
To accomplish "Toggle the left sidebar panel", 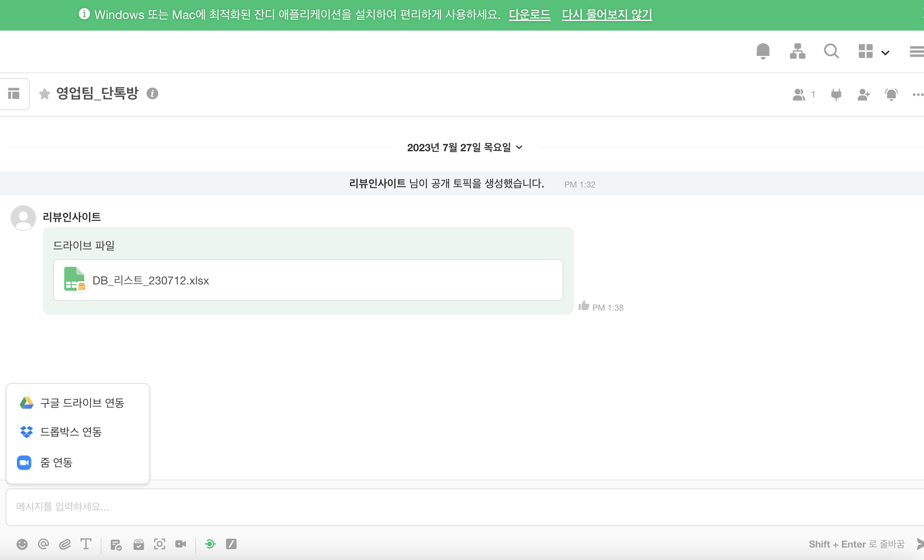I will pos(14,94).
